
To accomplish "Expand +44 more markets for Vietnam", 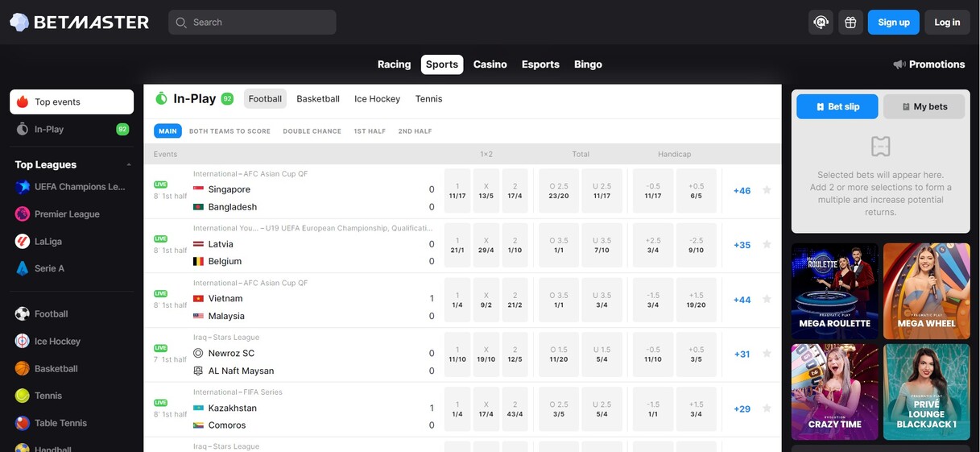I will 742,300.
